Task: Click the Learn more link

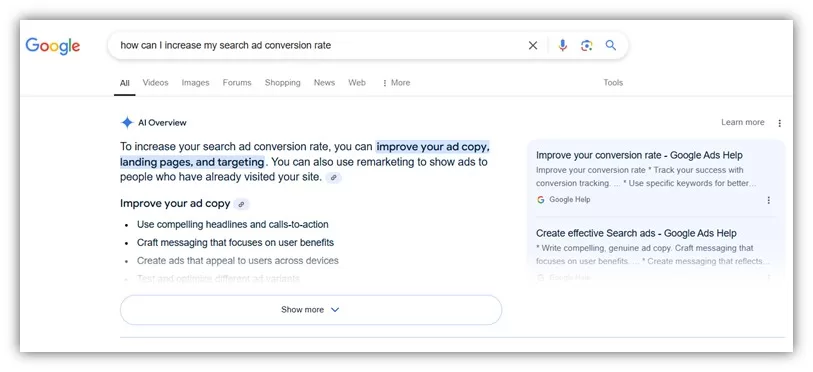Action: tap(742, 122)
